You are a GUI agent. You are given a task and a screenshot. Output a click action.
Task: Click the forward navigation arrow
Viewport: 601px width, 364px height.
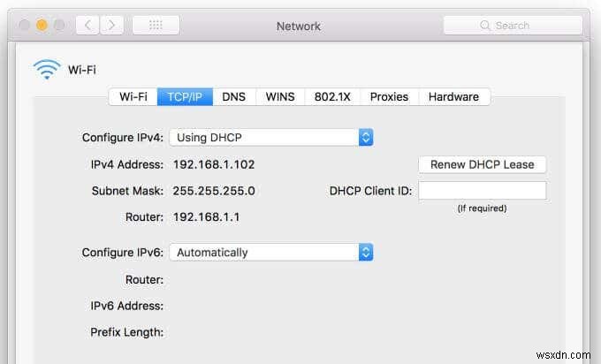(111, 26)
